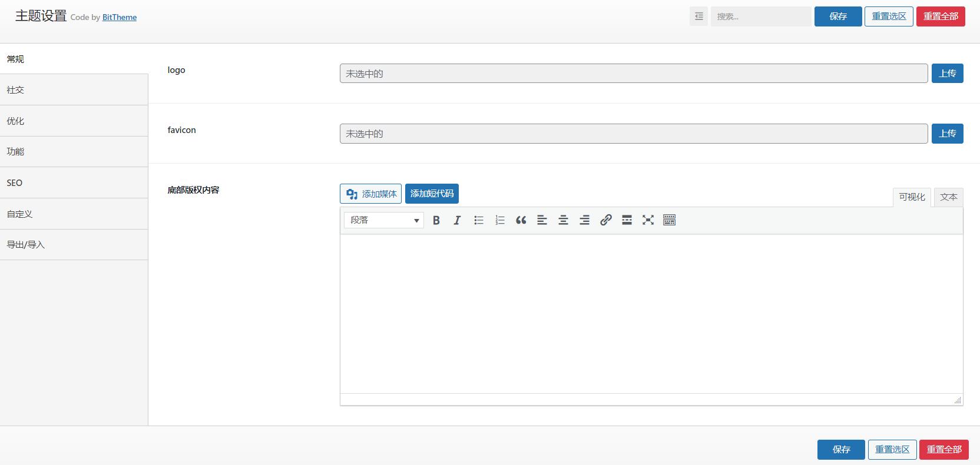Enter fullscreen editor mode
Screen dimensions: 980x465
coord(648,220)
